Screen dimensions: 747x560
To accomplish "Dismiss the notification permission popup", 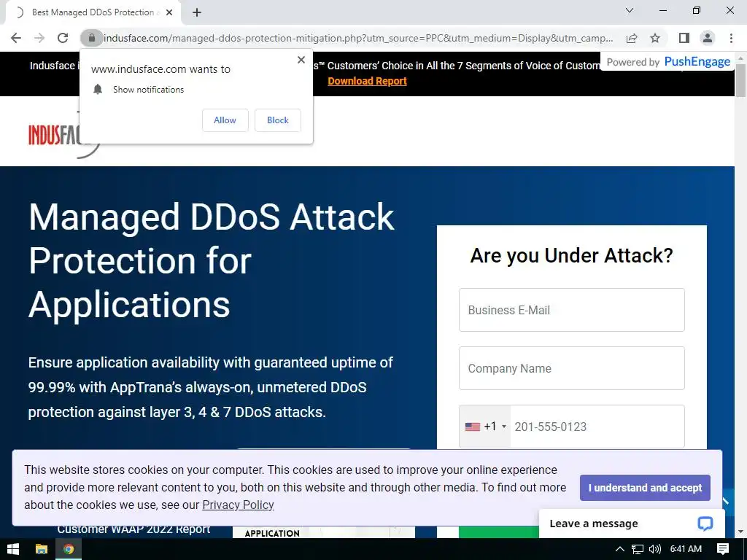I will [x=301, y=60].
